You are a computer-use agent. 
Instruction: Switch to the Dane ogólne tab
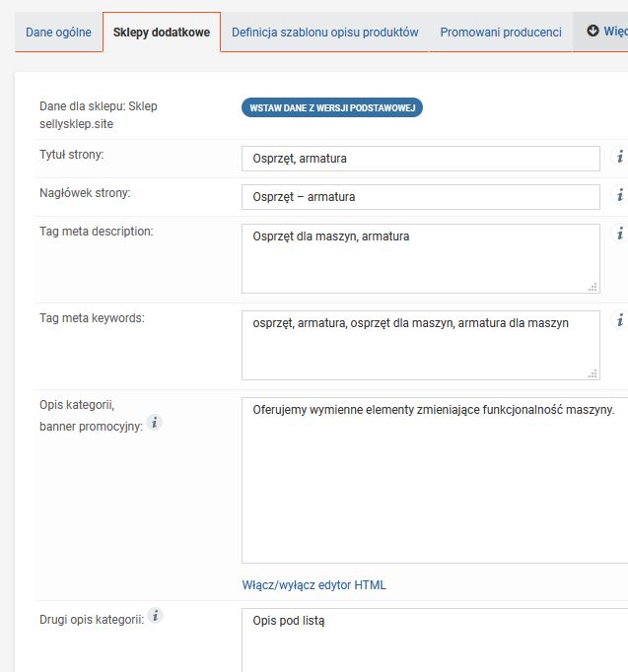click(58, 33)
